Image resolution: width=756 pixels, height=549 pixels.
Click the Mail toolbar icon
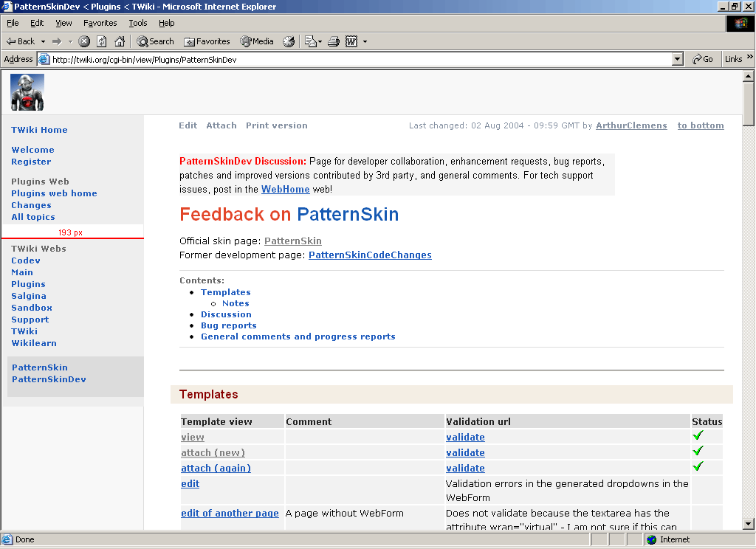click(x=311, y=41)
